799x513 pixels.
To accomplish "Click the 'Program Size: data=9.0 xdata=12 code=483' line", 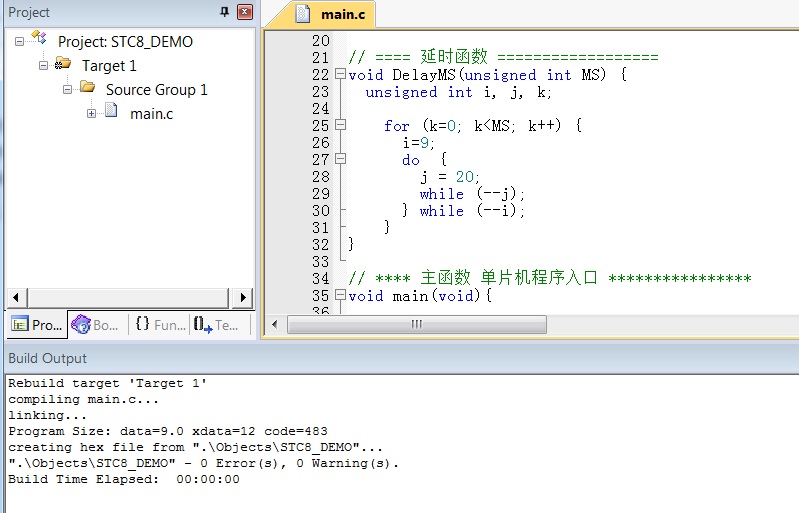I will (168, 431).
